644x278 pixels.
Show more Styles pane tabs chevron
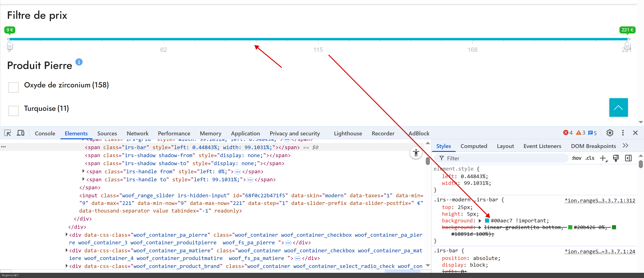tap(625, 146)
